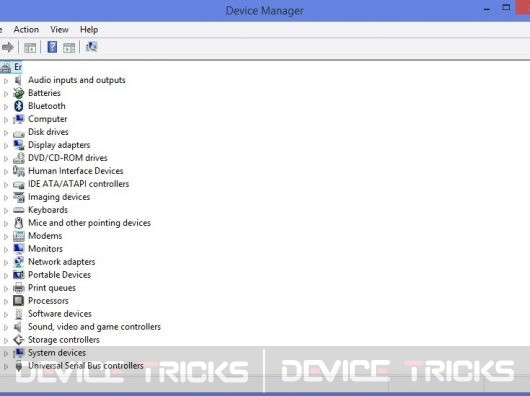This screenshot has height=396, width=530.
Task: Click the Portable Devices icon
Action: click(19, 275)
